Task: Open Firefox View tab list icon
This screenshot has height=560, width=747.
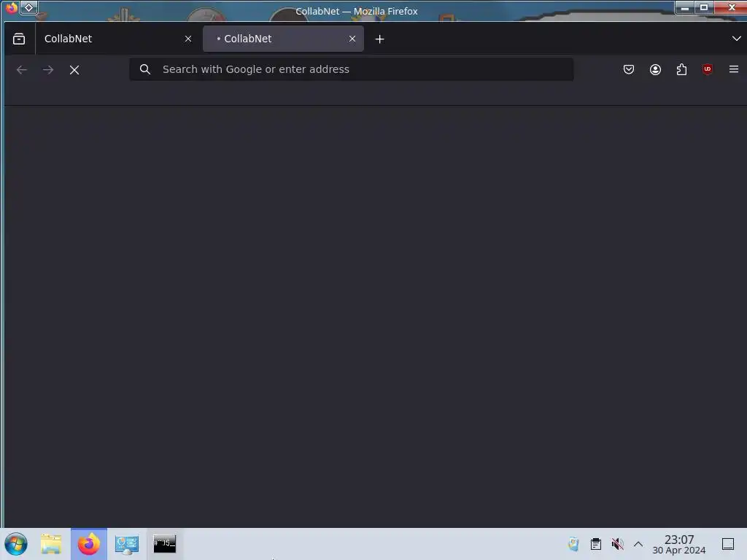Action: click(x=19, y=39)
